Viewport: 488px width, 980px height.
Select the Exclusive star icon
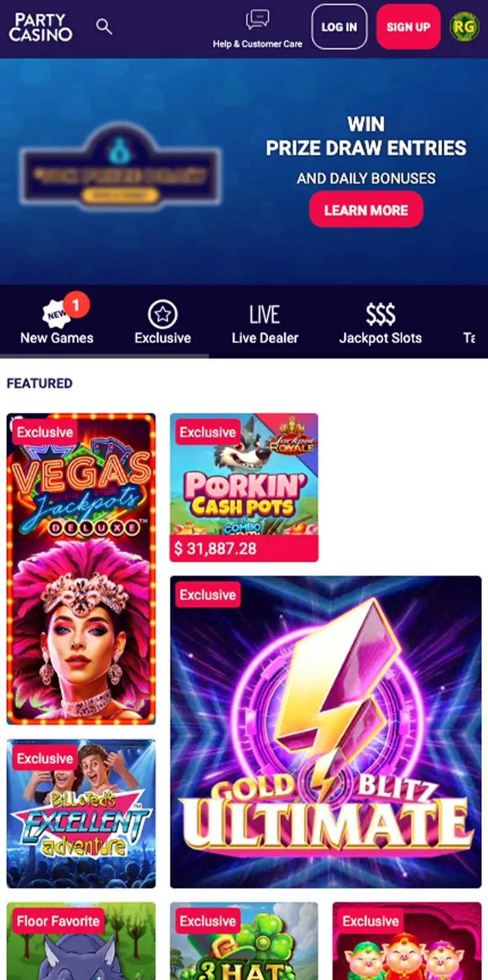[x=162, y=315]
